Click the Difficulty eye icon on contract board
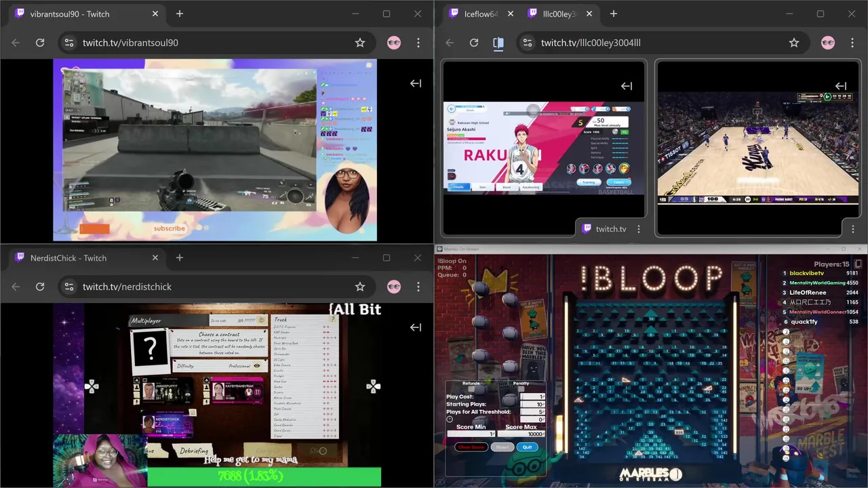The image size is (868, 488). [258, 366]
